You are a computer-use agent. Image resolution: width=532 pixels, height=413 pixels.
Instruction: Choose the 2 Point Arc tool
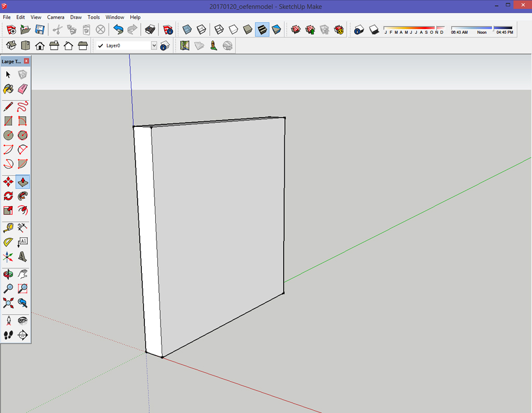[x=22, y=149]
